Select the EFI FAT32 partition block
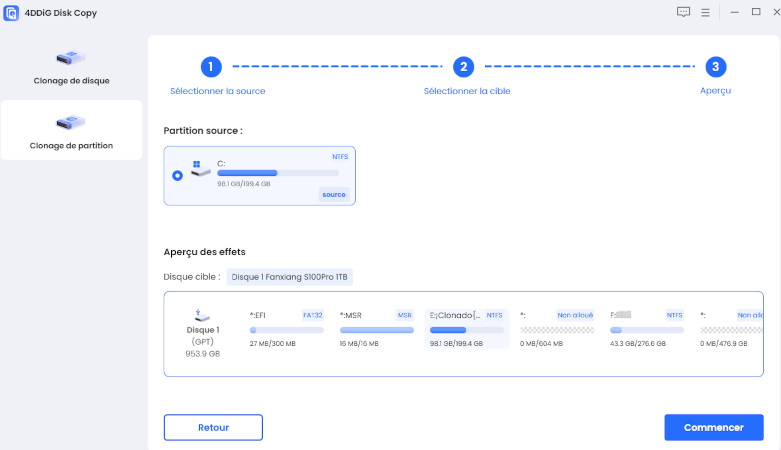781x450 pixels. pyautogui.click(x=287, y=329)
